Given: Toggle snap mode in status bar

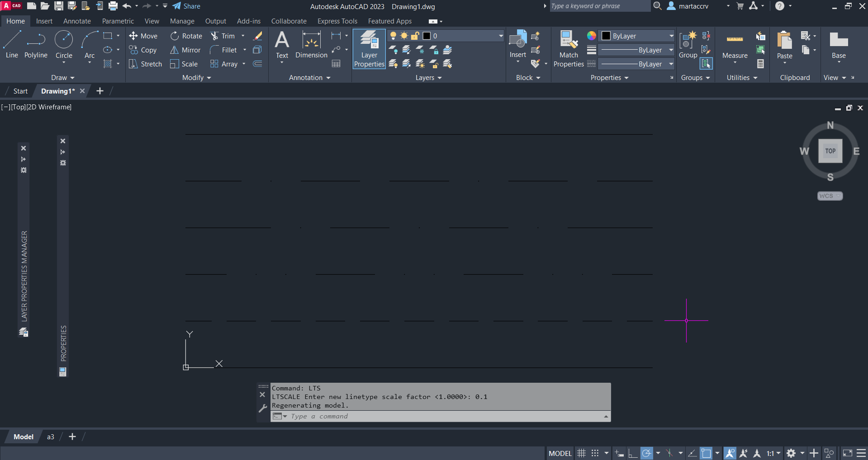Looking at the screenshot, I should (x=595, y=453).
